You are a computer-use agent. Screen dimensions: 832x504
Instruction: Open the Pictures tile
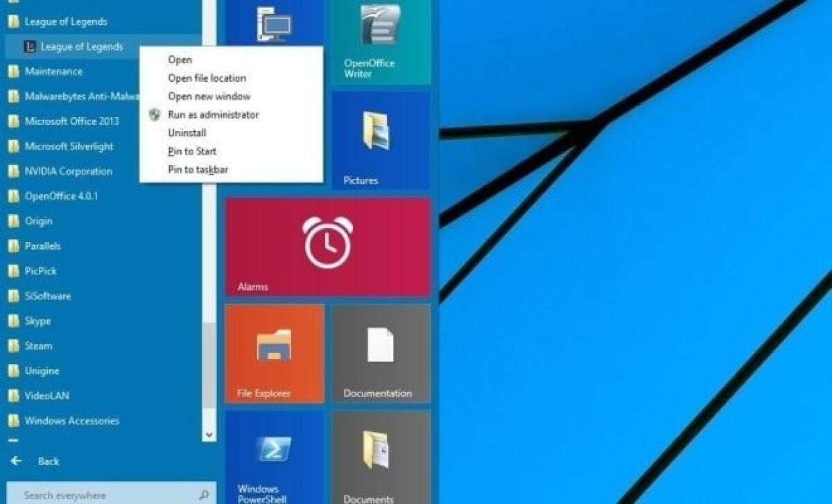381,139
